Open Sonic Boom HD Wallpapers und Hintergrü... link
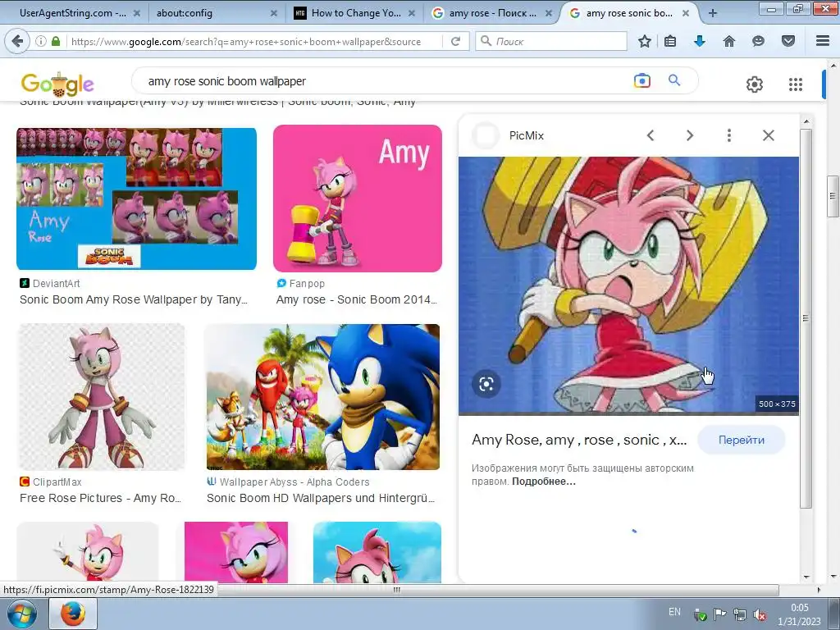 [x=321, y=498]
